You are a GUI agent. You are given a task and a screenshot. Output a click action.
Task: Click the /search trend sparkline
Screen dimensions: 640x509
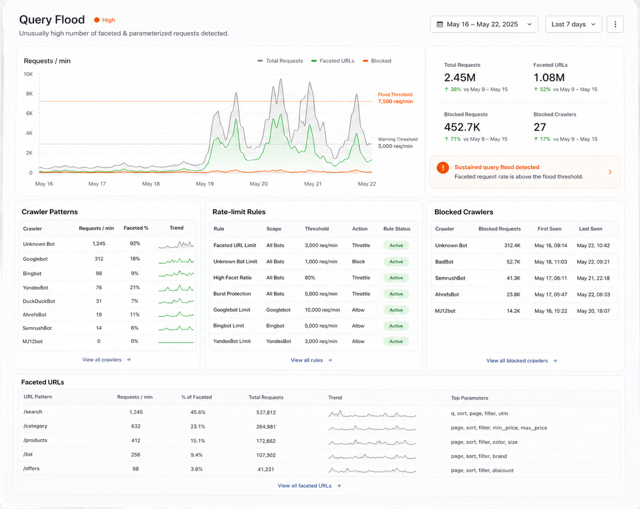coord(372,414)
